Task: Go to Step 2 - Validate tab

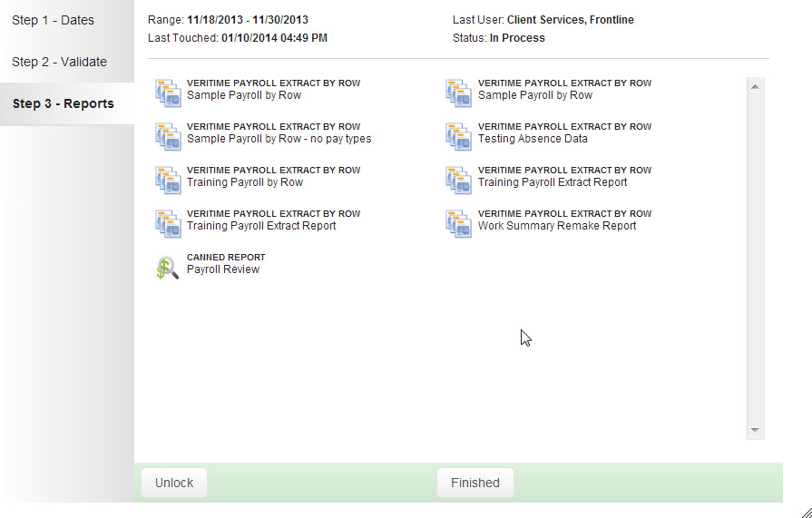Action: click(59, 62)
